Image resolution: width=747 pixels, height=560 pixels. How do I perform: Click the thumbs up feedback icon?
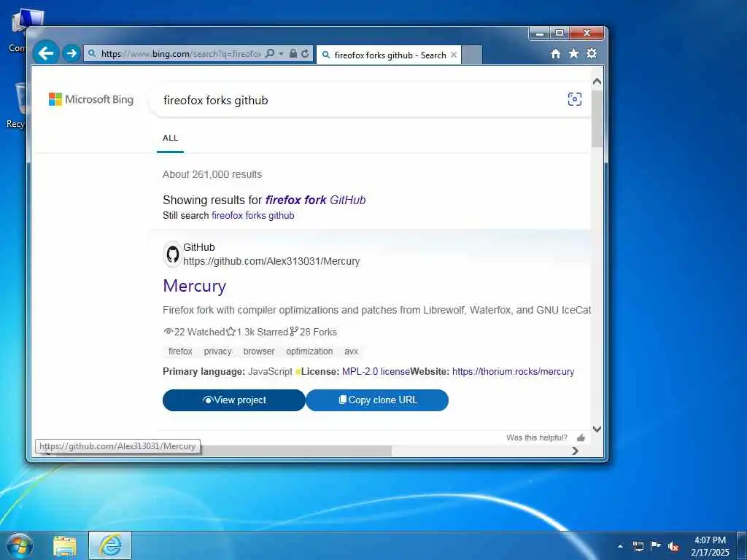pos(581,437)
